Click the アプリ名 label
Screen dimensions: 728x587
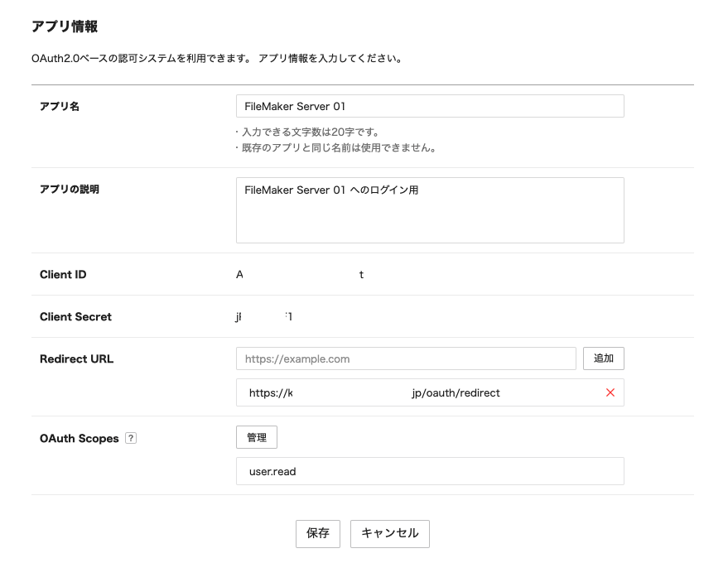[x=60, y=107]
